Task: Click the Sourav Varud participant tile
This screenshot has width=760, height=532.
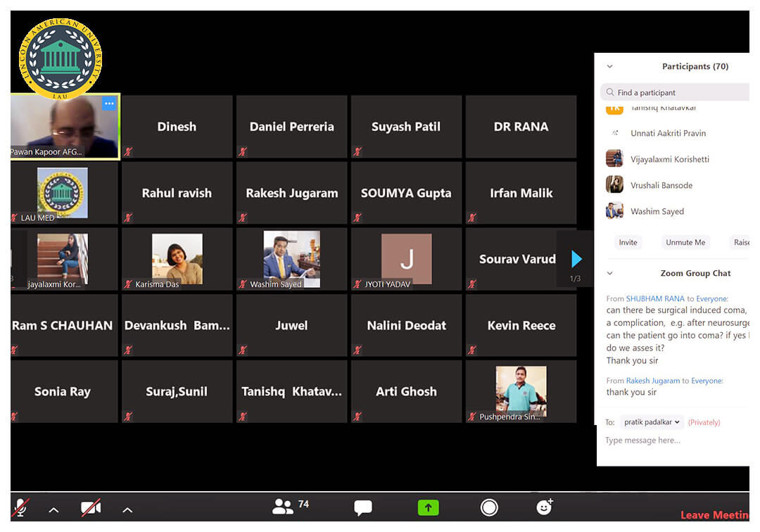Action: (517, 259)
